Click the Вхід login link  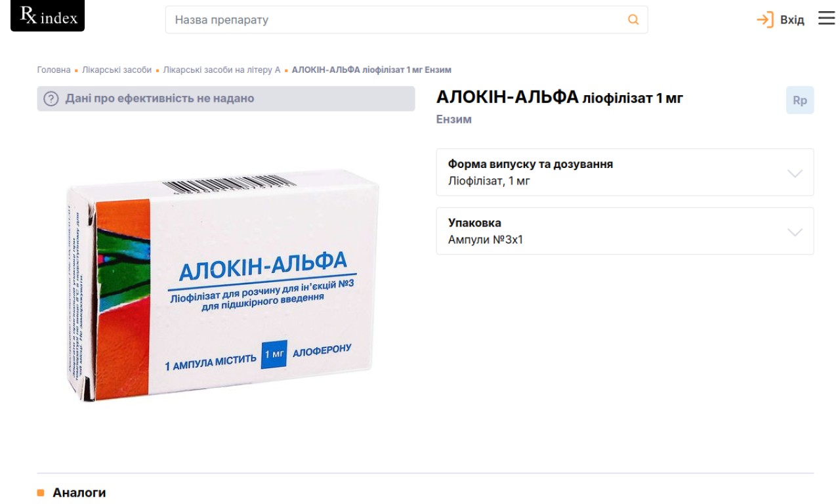(x=792, y=20)
